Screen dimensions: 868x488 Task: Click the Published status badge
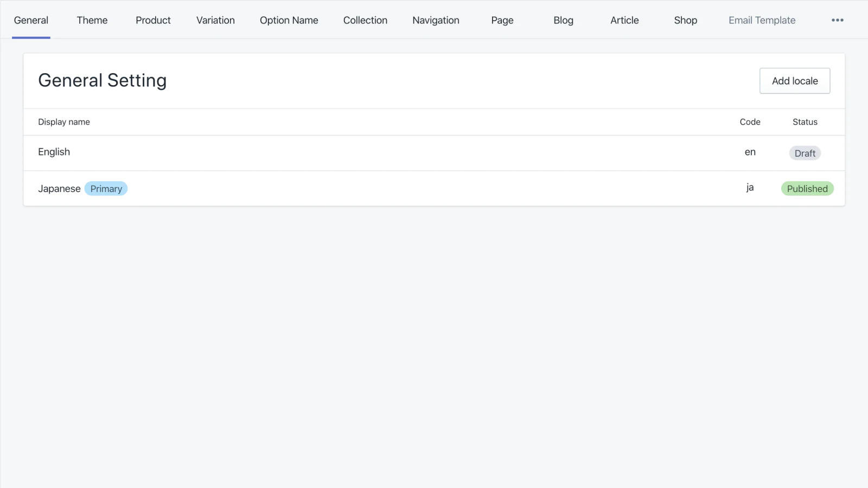pyautogui.click(x=807, y=189)
